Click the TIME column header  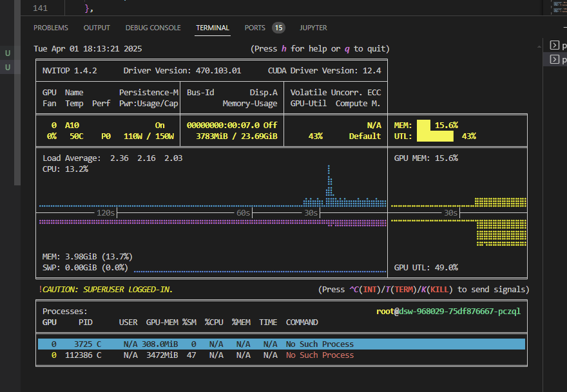(x=268, y=322)
